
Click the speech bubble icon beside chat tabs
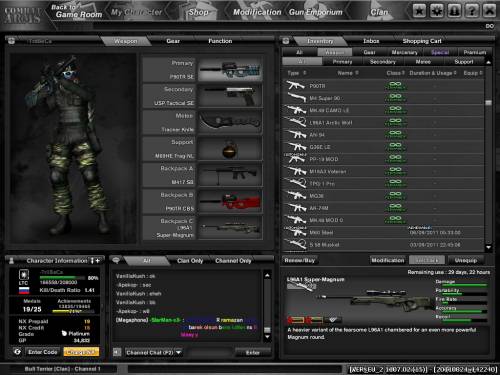tap(116, 260)
